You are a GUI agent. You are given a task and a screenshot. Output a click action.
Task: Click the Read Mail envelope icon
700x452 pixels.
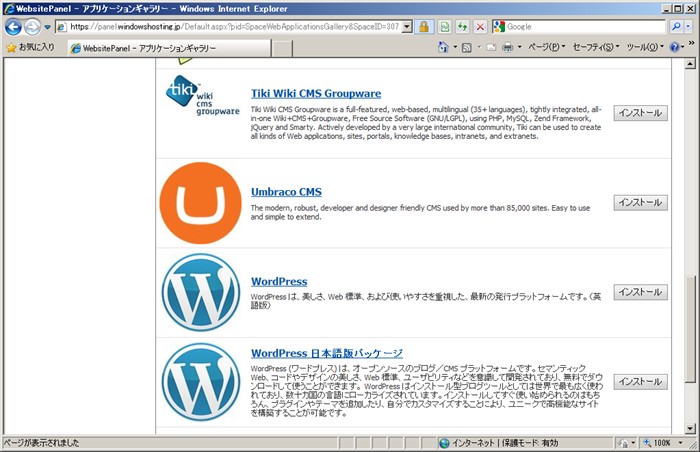[491, 47]
